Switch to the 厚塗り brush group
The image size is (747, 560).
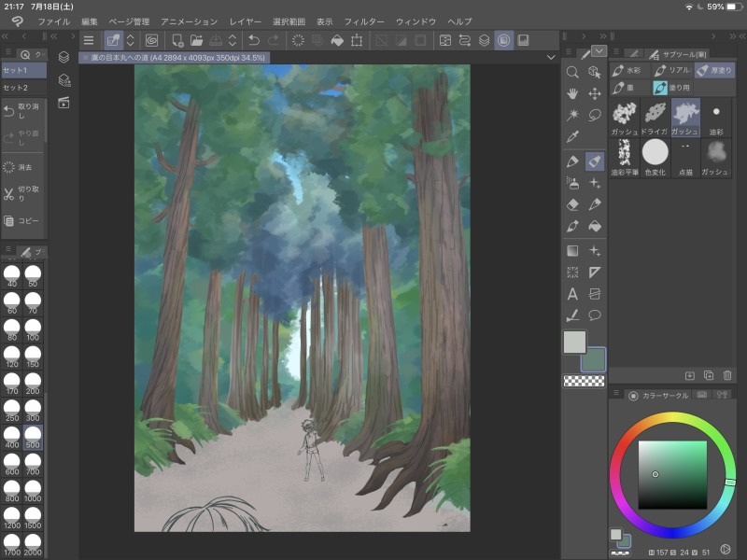tap(715, 70)
